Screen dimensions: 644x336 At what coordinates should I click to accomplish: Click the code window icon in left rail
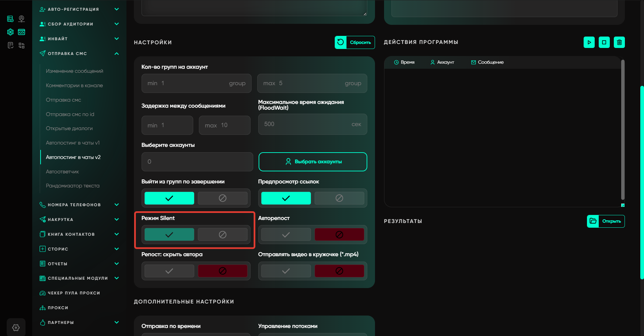coord(21,32)
